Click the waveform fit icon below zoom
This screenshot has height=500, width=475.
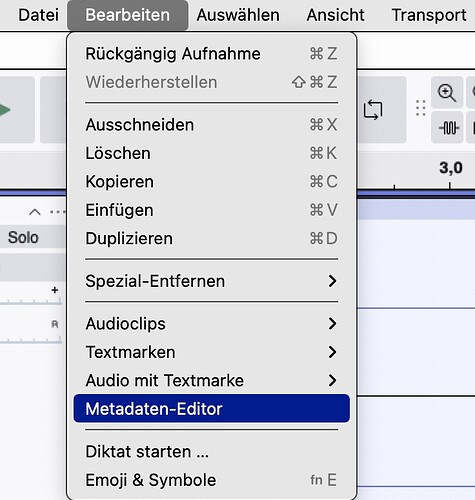point(447,128)
